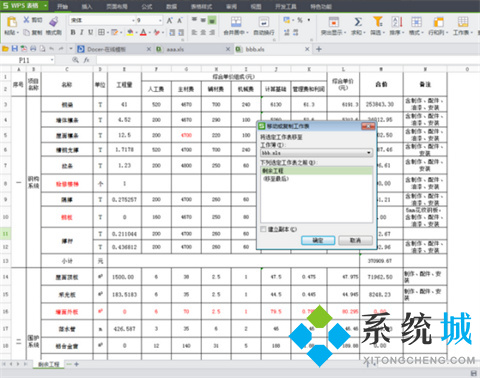Open the font name dropdown

point(133,20)
